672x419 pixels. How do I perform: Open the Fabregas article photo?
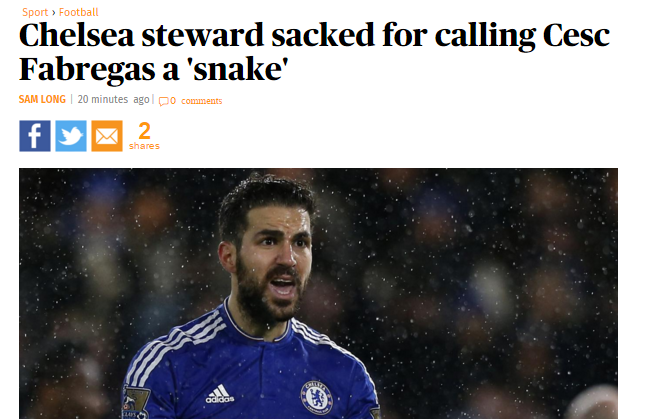click(x=318, y=293)
